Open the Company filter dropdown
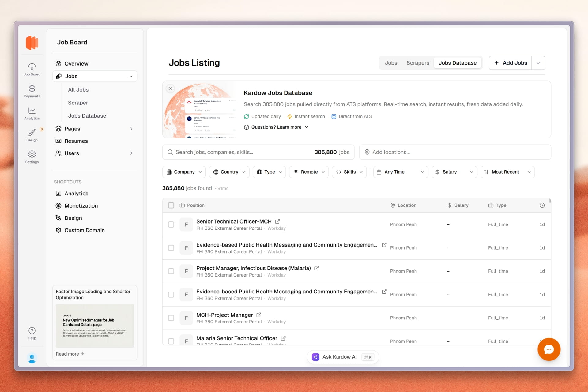The height and width of the screenshot is (392, 588). click(x=184, y=172)
